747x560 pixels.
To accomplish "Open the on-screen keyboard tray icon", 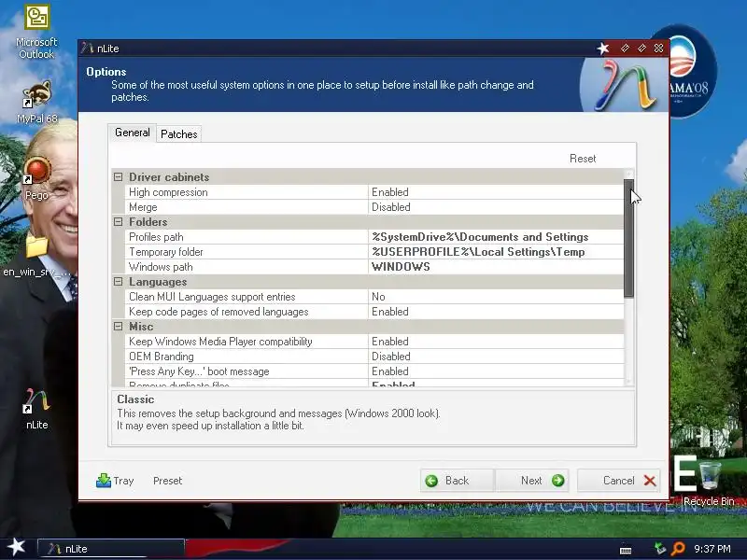I will click(x=626, y=551).
